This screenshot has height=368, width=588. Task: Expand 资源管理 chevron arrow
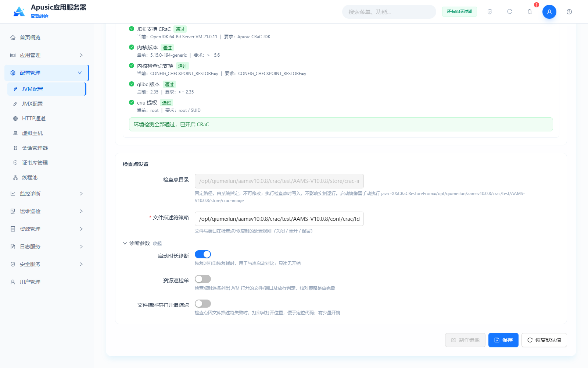coord(81,229)
